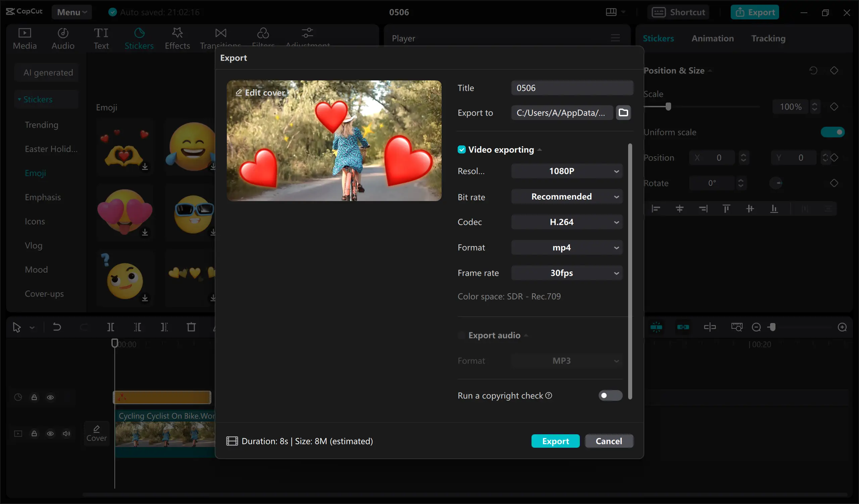This screenshot has height=504, width=859.
Task: Select the heart-eyes emoji sticker thumbnail
Action: 125,212
